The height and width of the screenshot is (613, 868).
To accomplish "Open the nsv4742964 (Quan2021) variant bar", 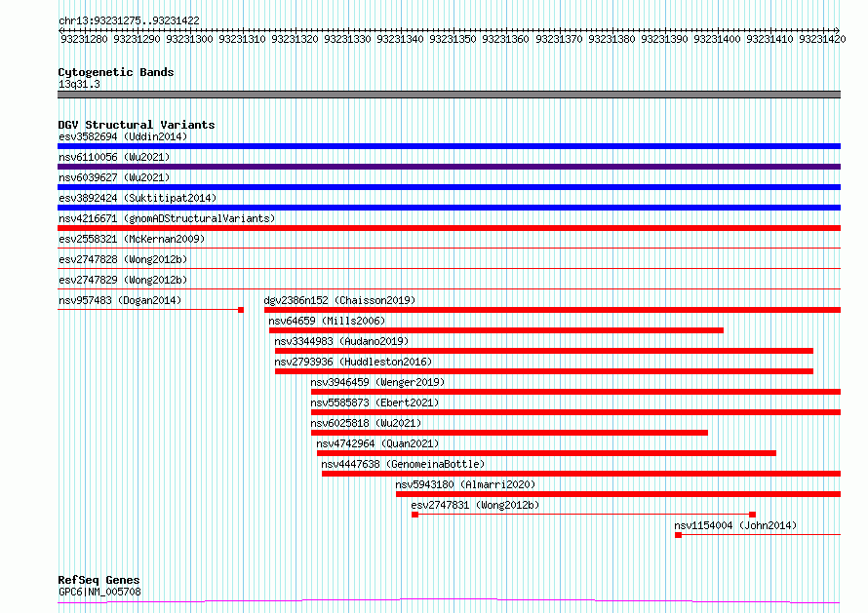I will 546,453.
